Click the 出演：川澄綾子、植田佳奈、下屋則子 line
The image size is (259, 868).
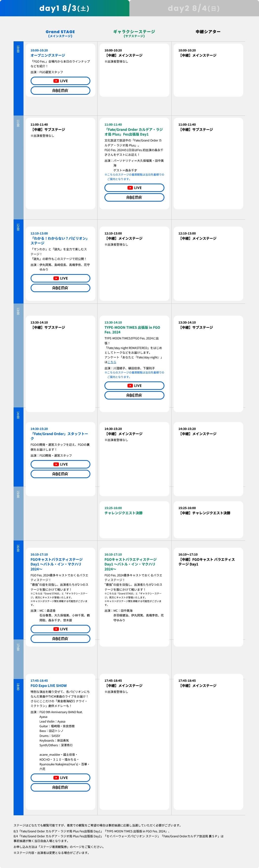coord(129,368)
